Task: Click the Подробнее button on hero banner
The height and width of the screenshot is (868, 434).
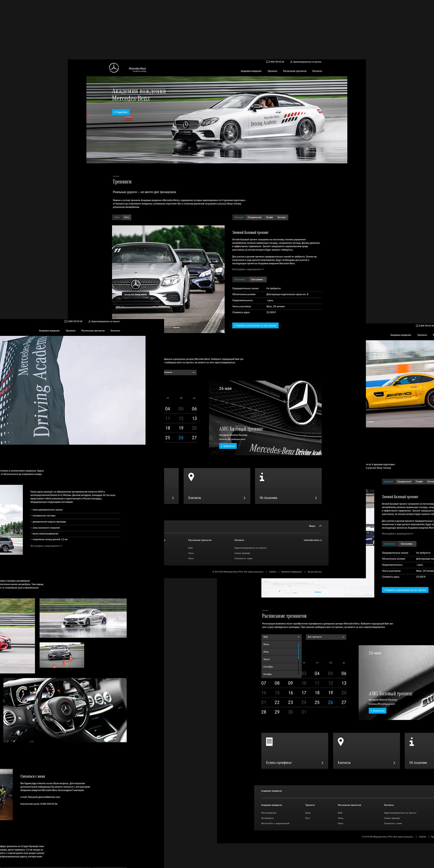Action: pyautogui.click(x=121, y=112)
